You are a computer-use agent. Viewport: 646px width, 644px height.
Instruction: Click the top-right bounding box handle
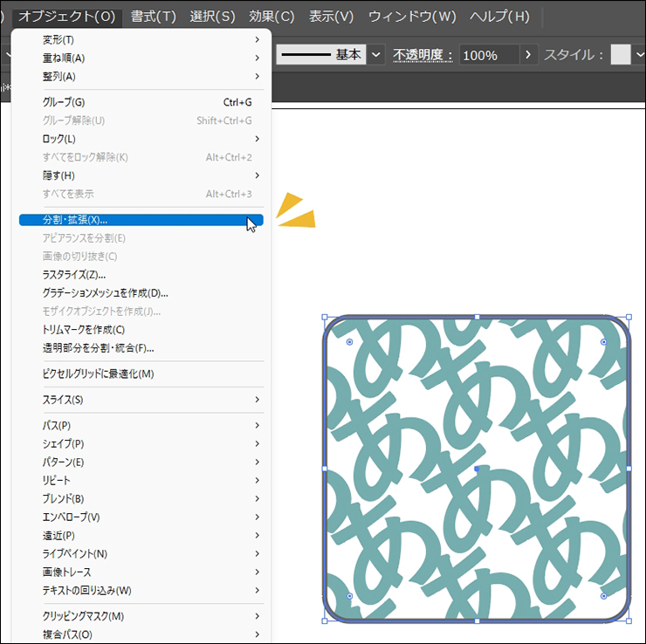tap(629, 317)
